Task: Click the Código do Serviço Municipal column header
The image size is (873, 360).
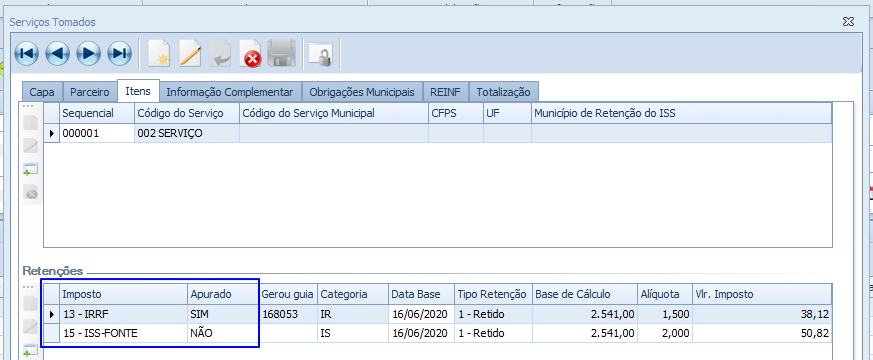Action: 334,113
